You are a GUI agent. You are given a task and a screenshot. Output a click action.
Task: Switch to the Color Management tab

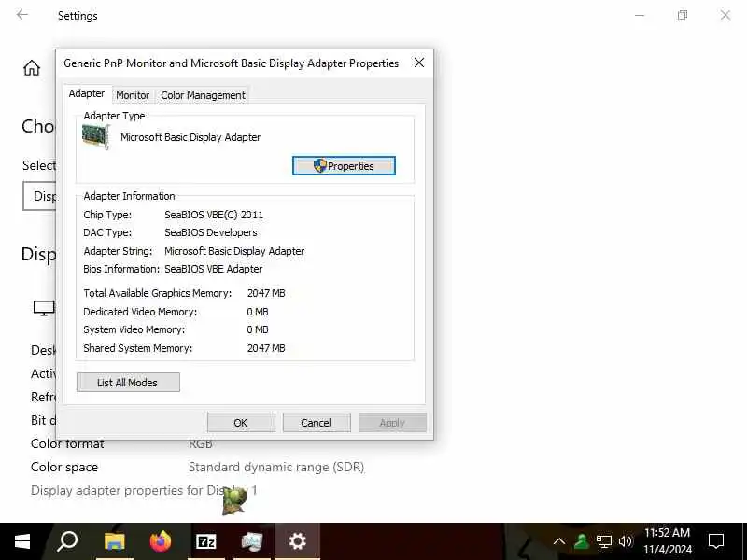click(x=203, y=95)
